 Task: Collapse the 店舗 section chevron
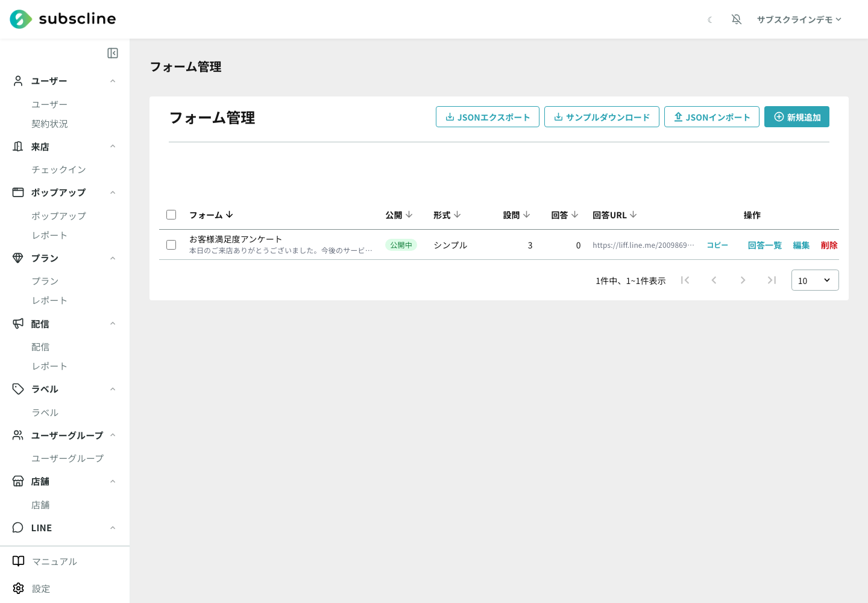point(113,481)
